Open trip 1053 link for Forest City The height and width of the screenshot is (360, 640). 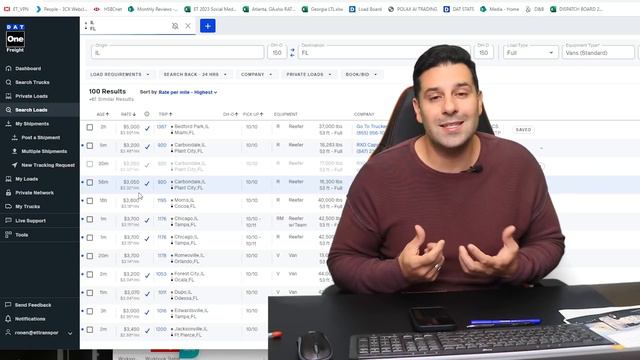[x=162, y=274]
